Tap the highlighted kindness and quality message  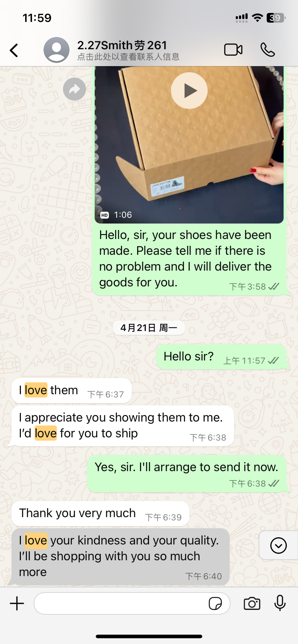121,557
